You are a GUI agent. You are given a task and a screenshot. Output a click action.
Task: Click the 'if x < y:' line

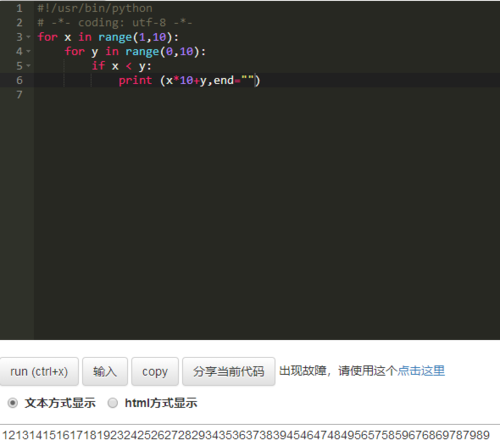click(x=122, y=66)
